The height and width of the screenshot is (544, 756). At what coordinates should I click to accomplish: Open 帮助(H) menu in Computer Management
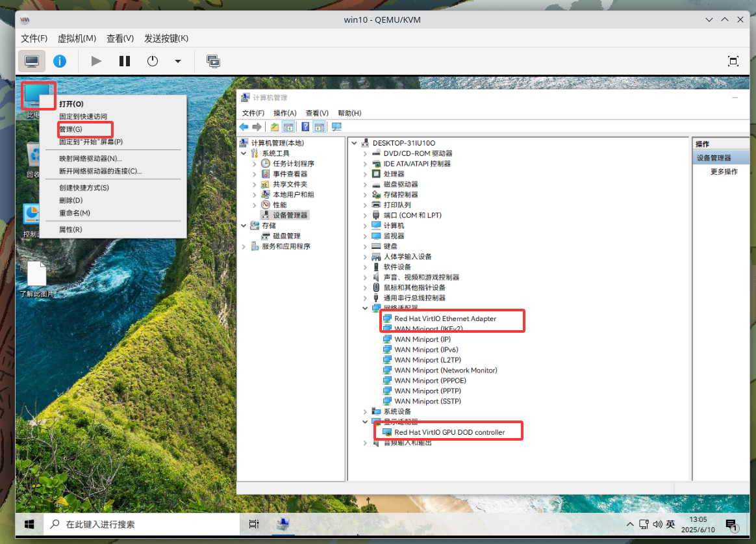(x=349, y=113)
